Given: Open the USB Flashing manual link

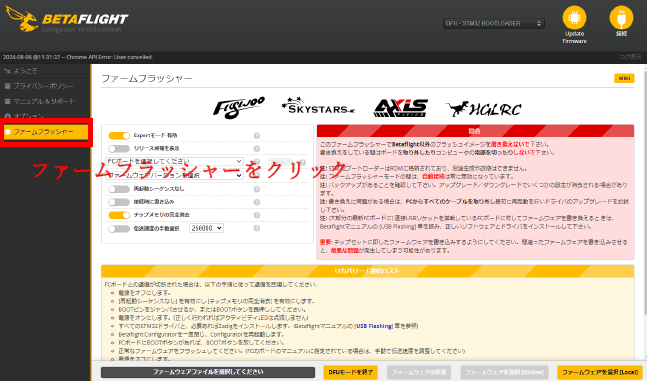Looking at the screenshot, I should click(374, 326).
